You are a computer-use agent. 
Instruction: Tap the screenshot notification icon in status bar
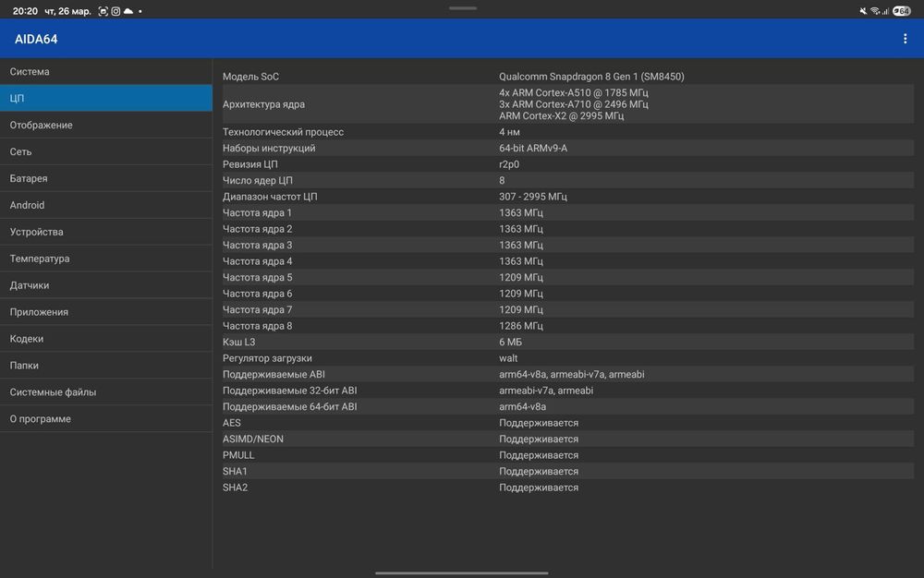tap(103, 11)
